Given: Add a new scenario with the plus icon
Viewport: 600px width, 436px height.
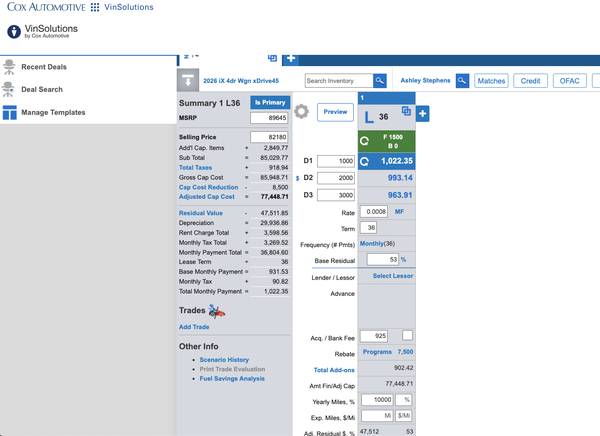Looking at the screenshot, I should point(422,114).
